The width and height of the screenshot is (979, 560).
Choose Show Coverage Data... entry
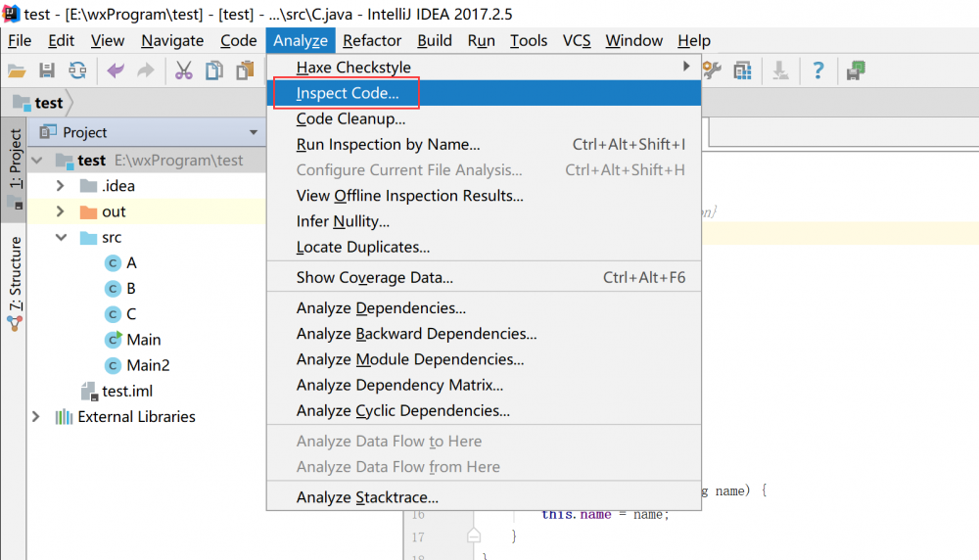[x=484, y=277]
